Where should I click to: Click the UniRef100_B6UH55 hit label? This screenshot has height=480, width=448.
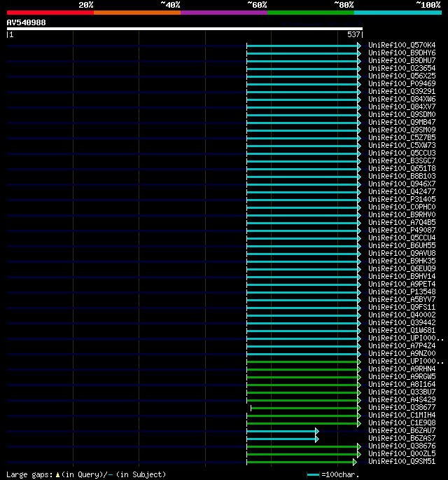click(x=402, y=245)
